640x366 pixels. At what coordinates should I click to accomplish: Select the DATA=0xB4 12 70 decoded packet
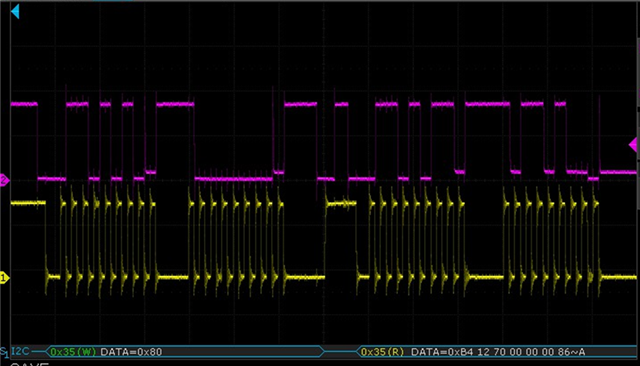498,352
